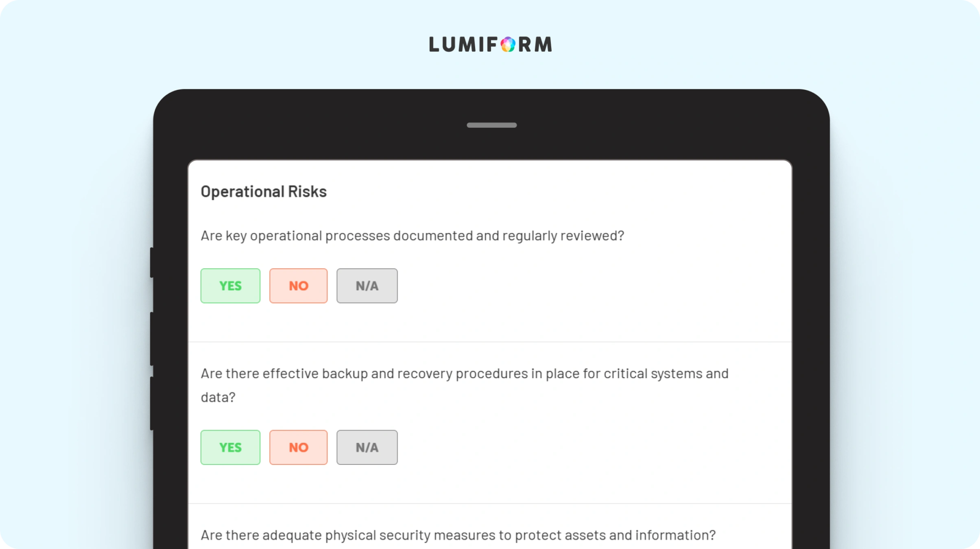Choose N/A for operational processes question
Viewport: 980px width, 549px height.
point(367,285)
